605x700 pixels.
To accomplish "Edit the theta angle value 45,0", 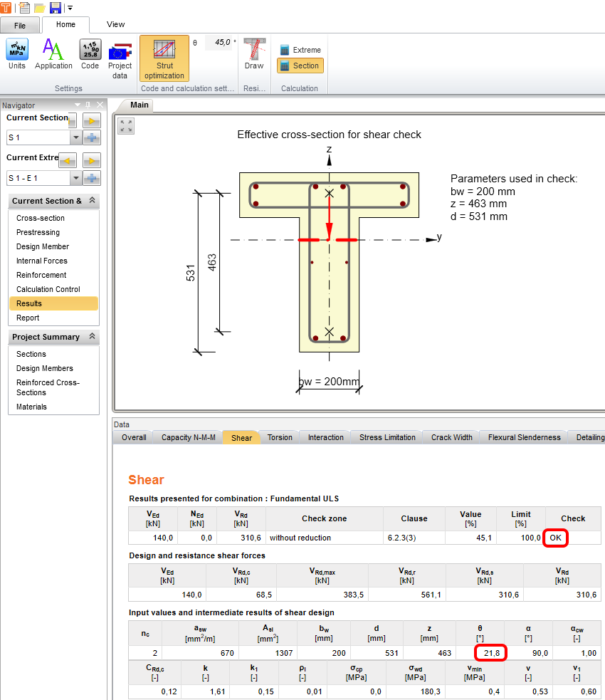I will [x=219, y=42].
